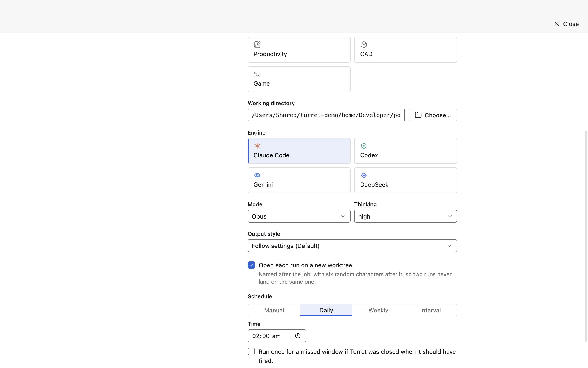The width and height of the screenshot is (588, 368).
Task: Click the Productivity notepad icon
Action: point(257,45)
